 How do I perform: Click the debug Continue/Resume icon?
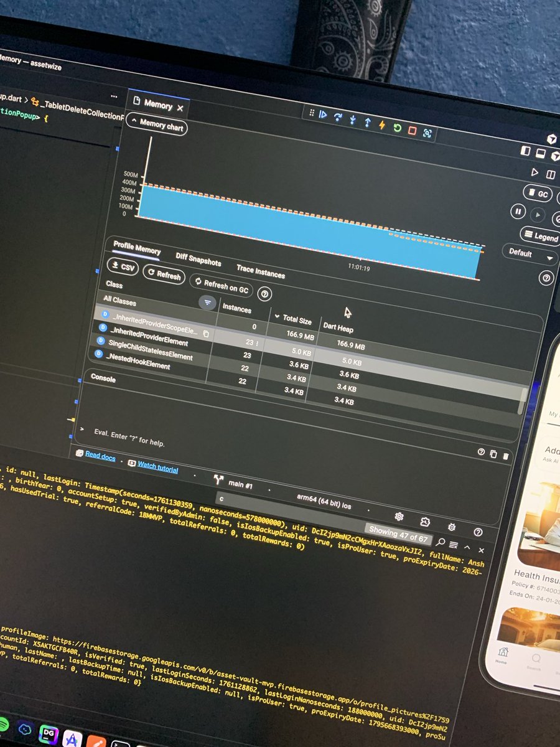(322, 114)
